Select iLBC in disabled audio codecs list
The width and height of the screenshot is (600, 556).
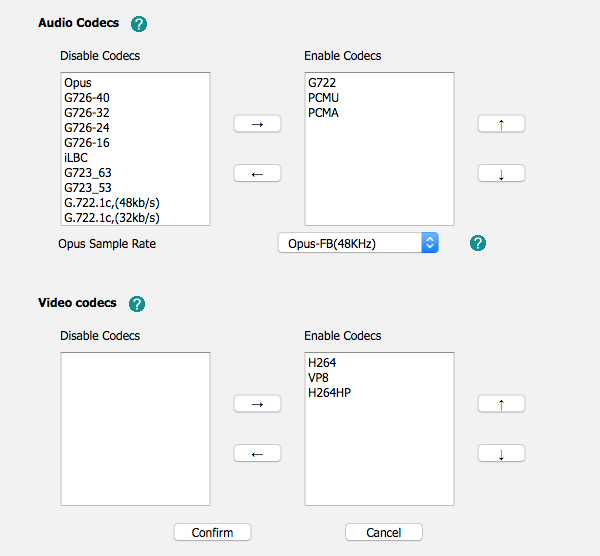76,158
